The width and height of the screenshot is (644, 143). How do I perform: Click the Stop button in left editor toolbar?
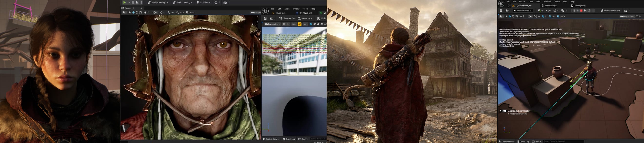(133, 2)
